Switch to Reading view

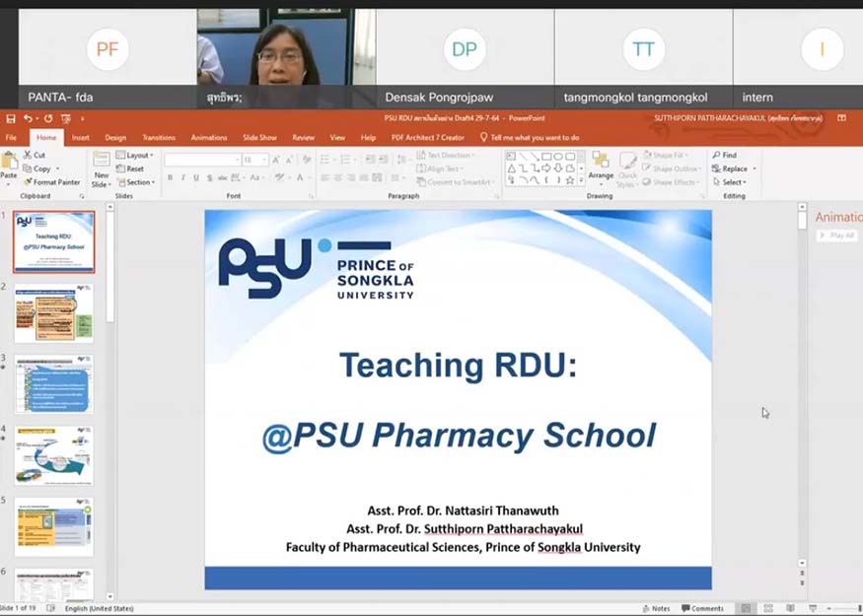[x=790, y=608]
